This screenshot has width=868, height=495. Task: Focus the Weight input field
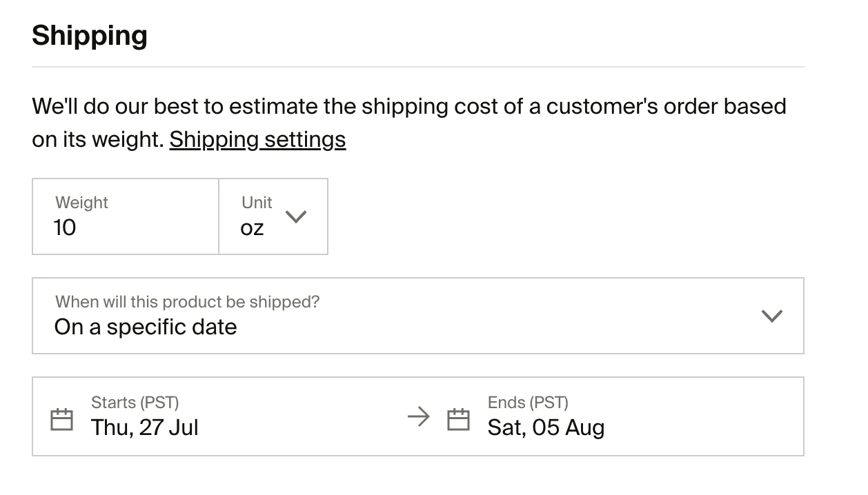[126, 216]
